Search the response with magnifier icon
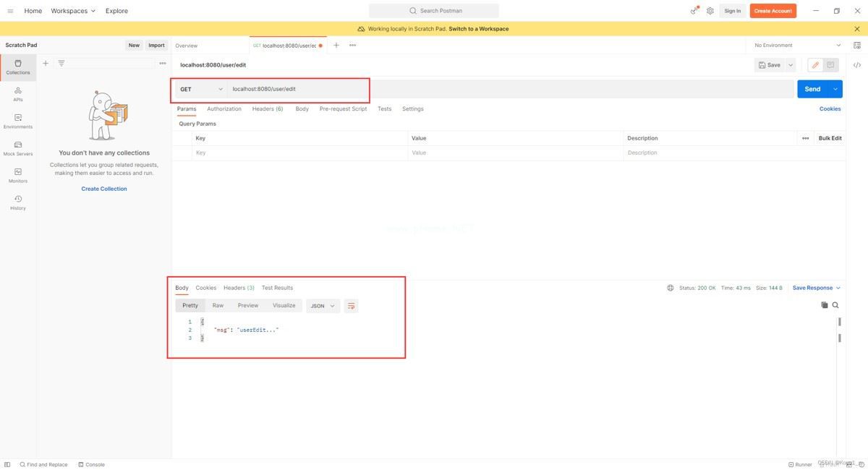Image resolution: width=868 pixels, height=470 pixels. 835,305
